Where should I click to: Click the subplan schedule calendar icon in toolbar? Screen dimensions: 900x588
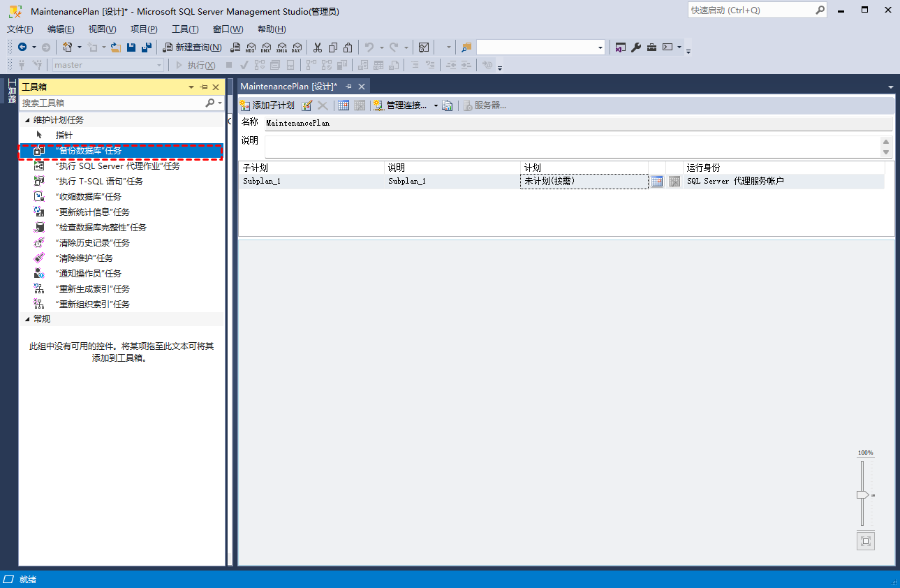pyautogui.click(x=343, y=105)
